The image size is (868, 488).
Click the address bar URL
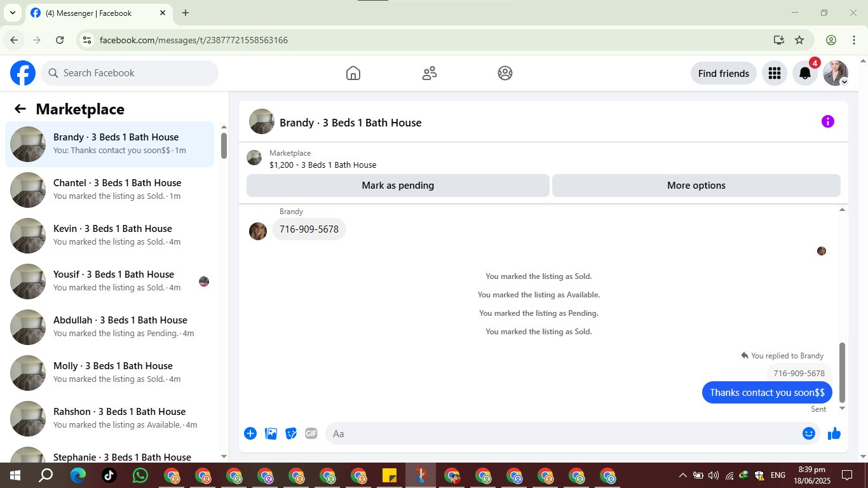tap(194, 40)
